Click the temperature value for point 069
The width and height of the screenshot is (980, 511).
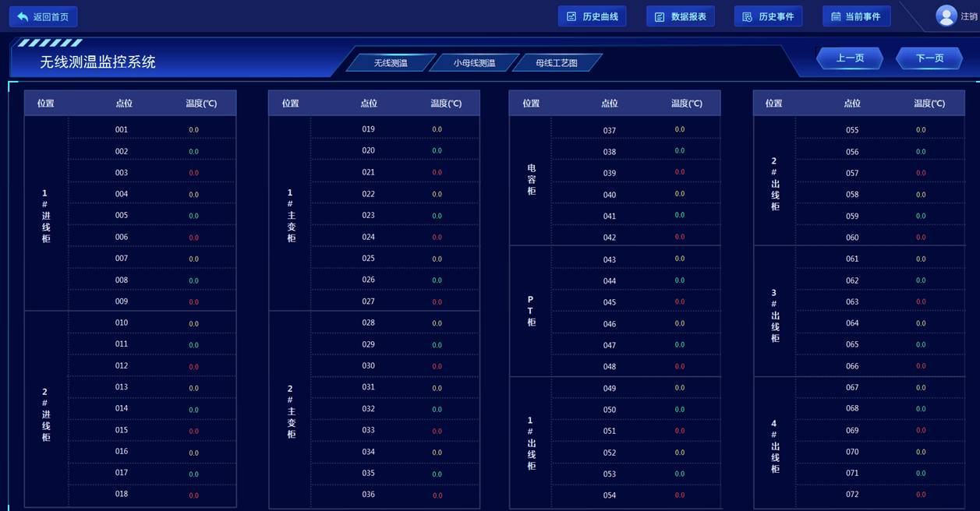[x=922, y=430]
